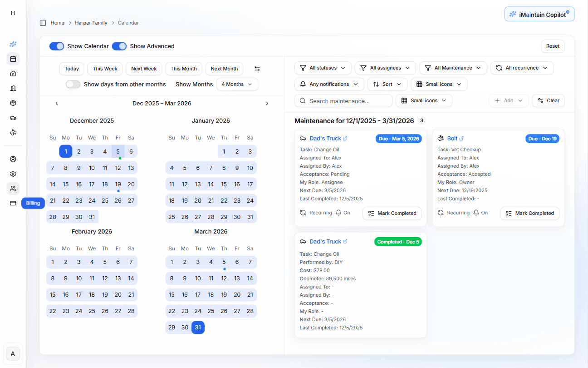The image size is (588, 368).
Task: Select the car vehicles icon in the sidebar
Action: 13,118
